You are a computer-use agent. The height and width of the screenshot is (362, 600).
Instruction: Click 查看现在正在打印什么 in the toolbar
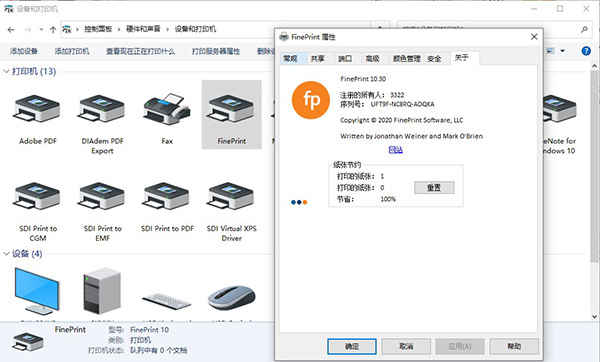(x=140, y=51)
